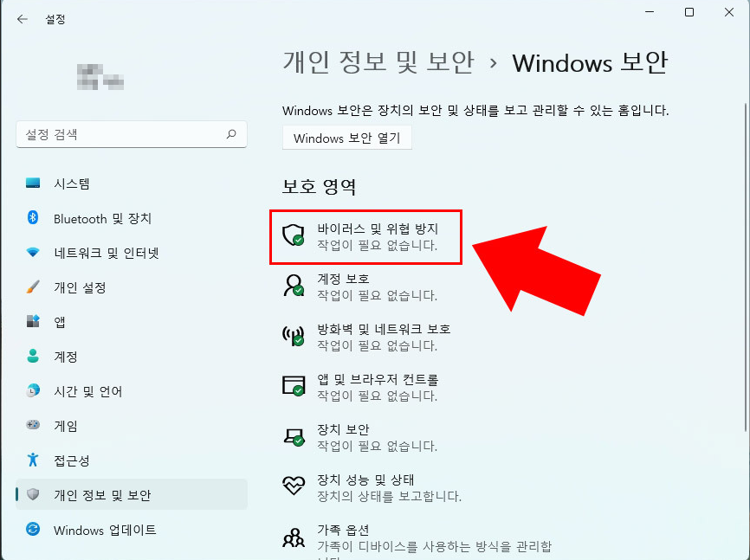
Task: Open 앱 및 브라우저 컨트롤
Action: tap(359, 387)
